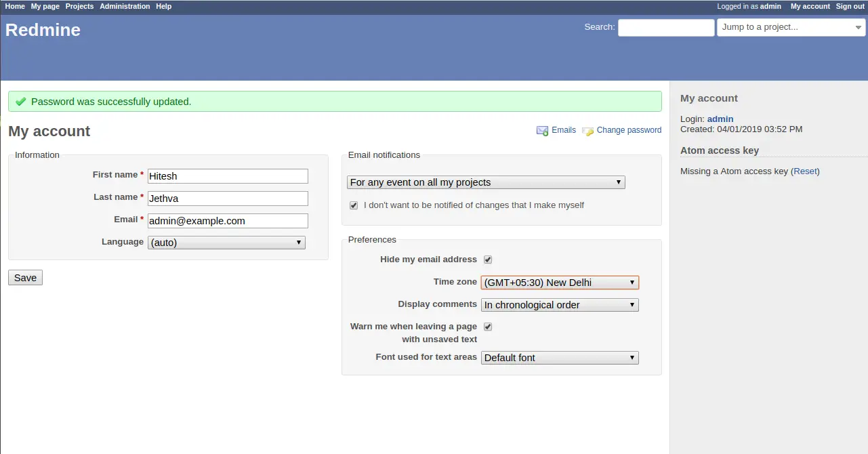Toggle warn when leaving page checkbox
The image size is (868, 454).
pos(488,327)
